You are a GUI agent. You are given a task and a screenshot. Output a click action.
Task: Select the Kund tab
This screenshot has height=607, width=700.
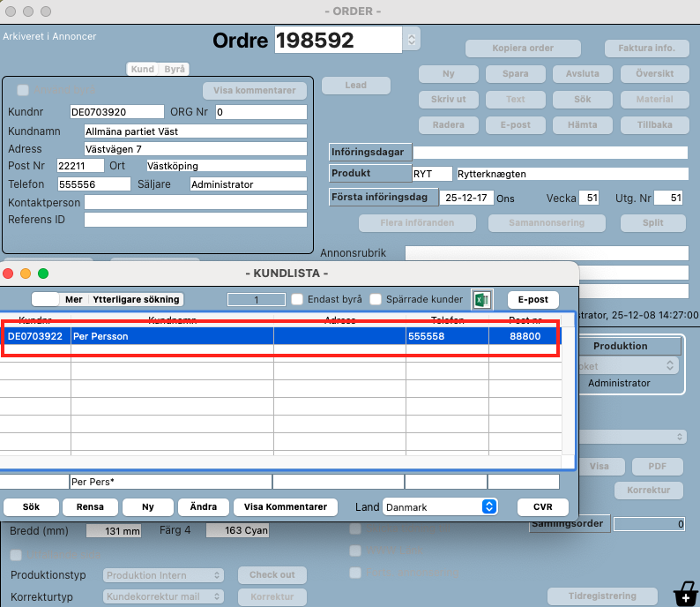143,69
